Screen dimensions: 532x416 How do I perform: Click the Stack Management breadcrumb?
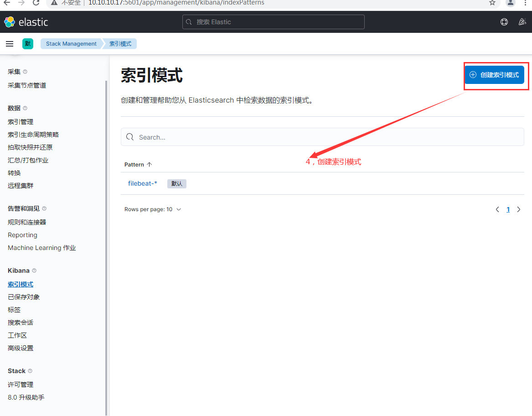coord(71,44)
